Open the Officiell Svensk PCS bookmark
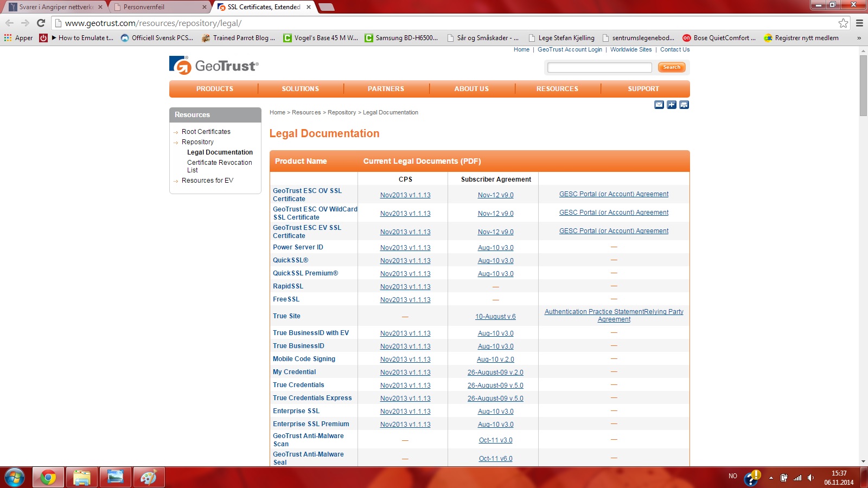868x488 pixels. point(157,38)
